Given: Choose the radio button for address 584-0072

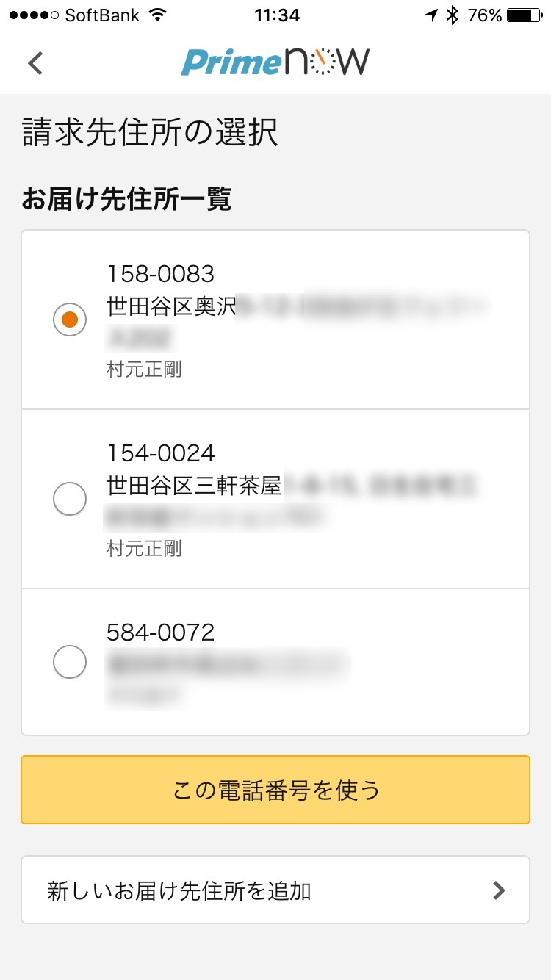Looking at the screenshot, I should pos(70,663).
